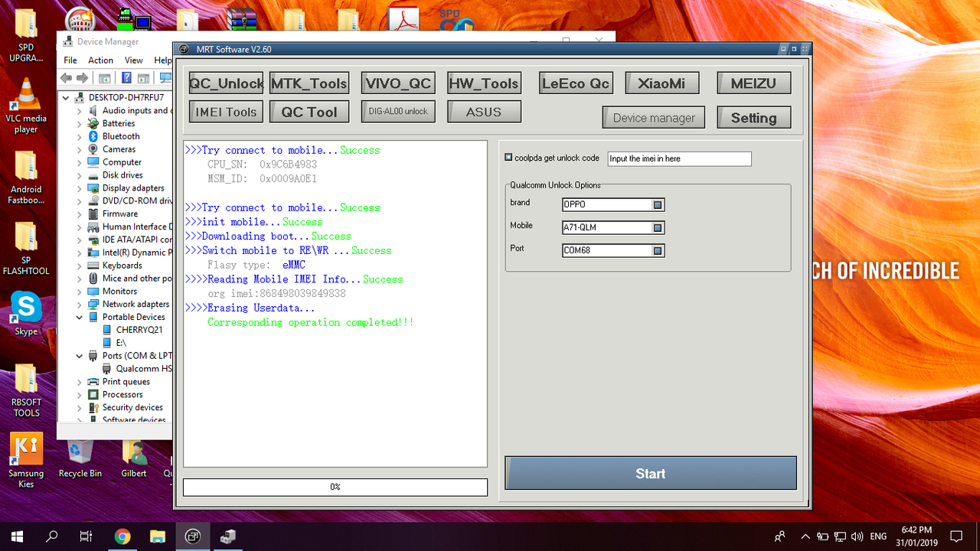Select Security devices in device tree
The height and width of the screenshot is (551, 980).
(132, 408)
